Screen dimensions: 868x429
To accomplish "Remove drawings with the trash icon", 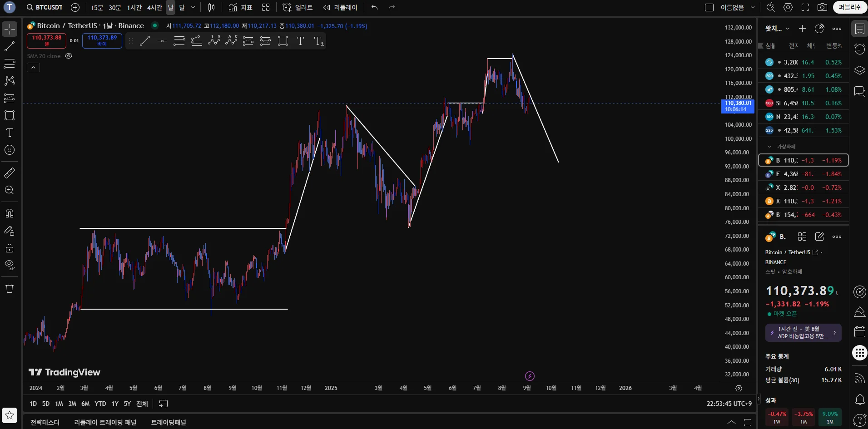I will point(10,288).
